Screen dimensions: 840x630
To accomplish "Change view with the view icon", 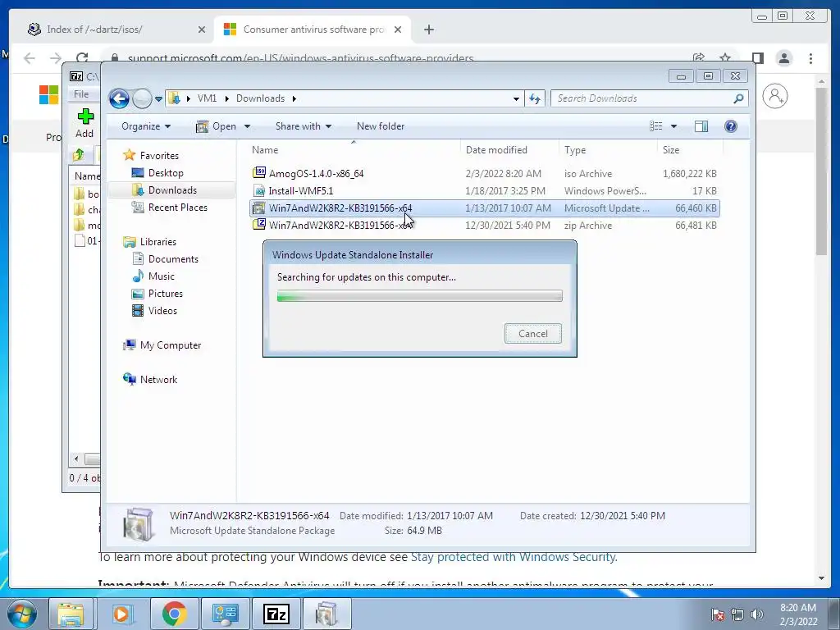I will pyautogui.click(x=655, y=126).
